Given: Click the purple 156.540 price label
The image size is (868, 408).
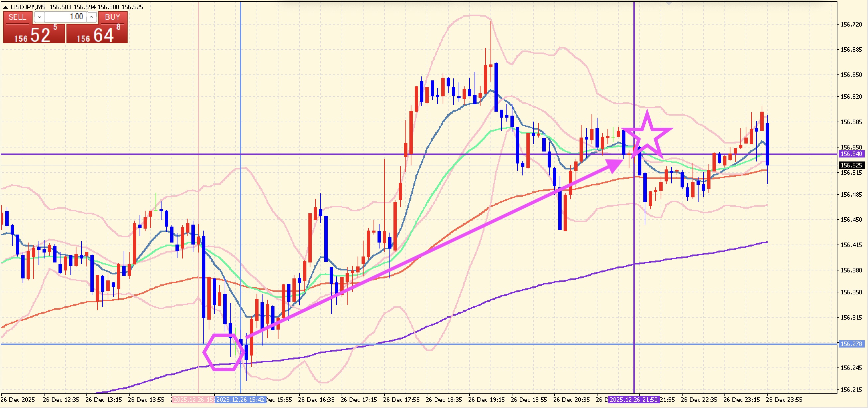Looking at the screenshot, I should coord(851,154).
